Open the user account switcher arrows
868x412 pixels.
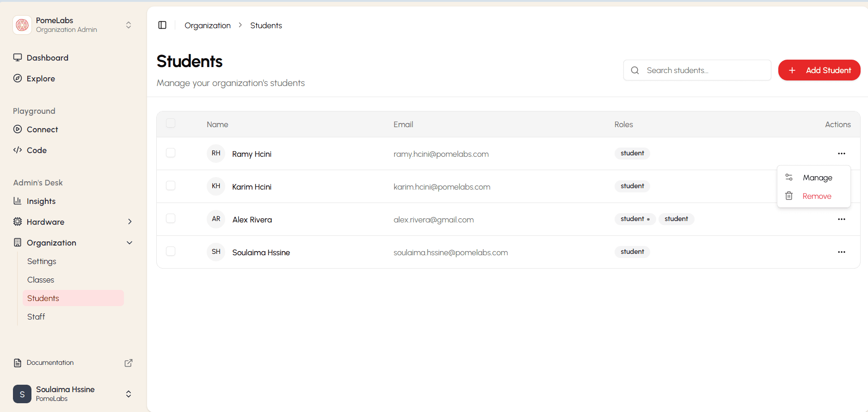(129, 394)
